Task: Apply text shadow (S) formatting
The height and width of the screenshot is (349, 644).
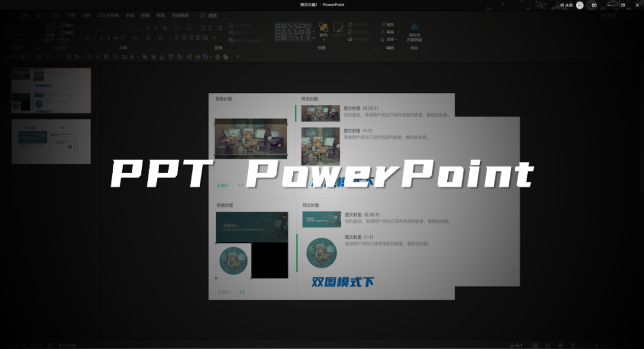Action: click(x=109, y=38)
